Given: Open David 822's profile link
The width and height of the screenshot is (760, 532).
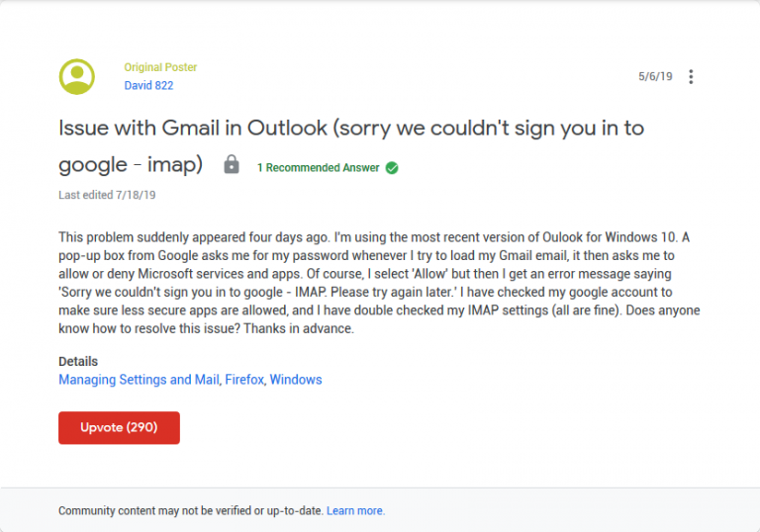Looking at the screenshot, I should [148, 86].
